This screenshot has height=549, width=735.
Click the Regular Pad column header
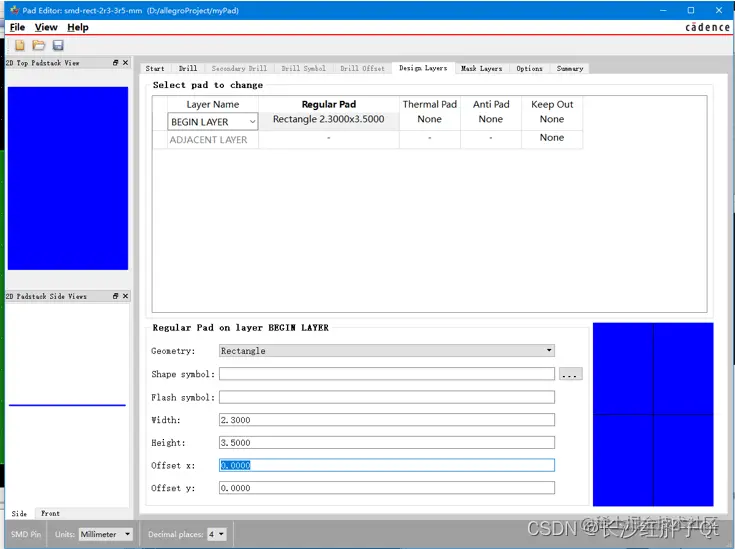coord(329,104)
